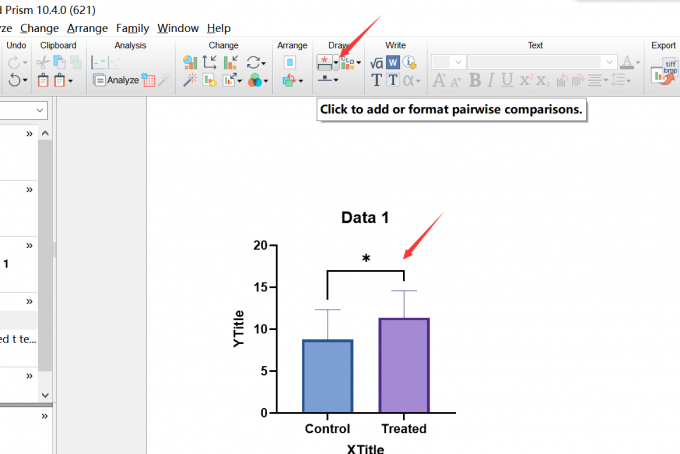Click the change colors circles icon
This screenshot has width=680, height=454.
(255, 80)
